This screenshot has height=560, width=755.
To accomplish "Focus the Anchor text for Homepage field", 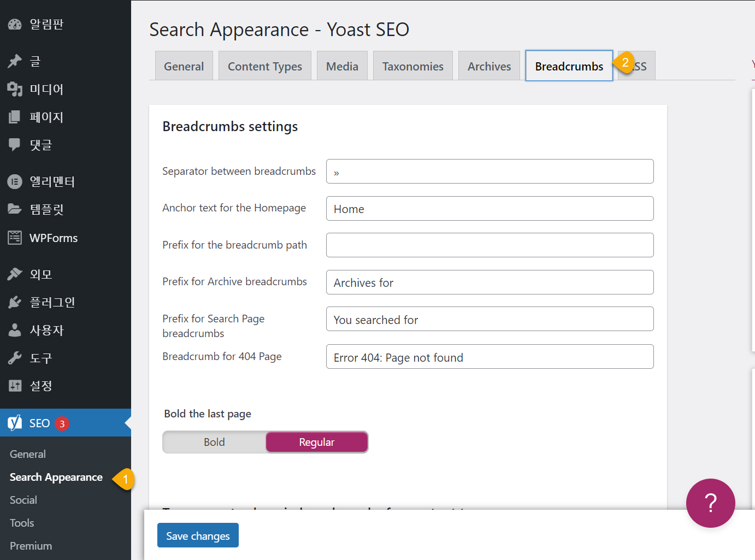I will click(490, 208).
